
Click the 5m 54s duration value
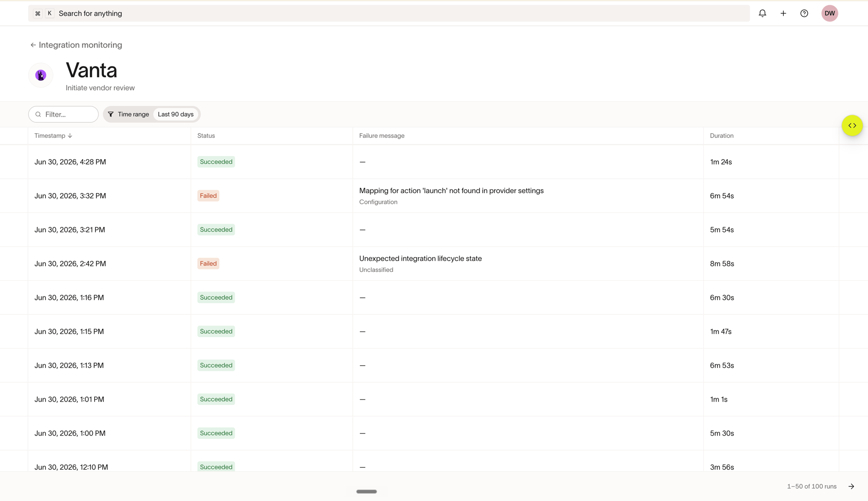722,229
